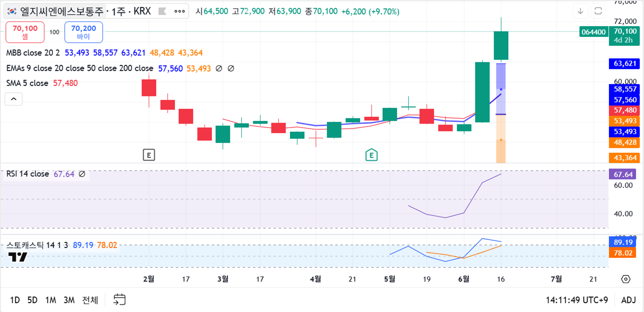Open timezone menu at 14:11:49 UTC+9
Image resolution: width=644 pixels, height=312 pixels.
(577, 300)
